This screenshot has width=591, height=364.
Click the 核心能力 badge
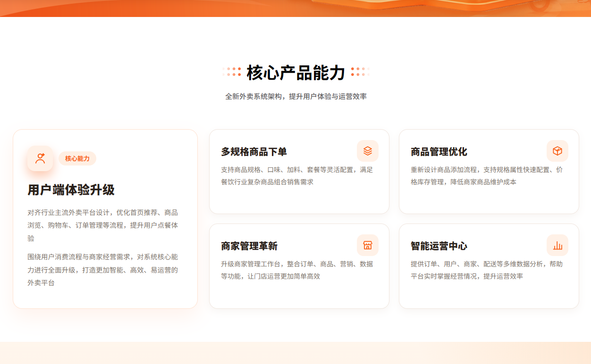click(x=77, y=158)
